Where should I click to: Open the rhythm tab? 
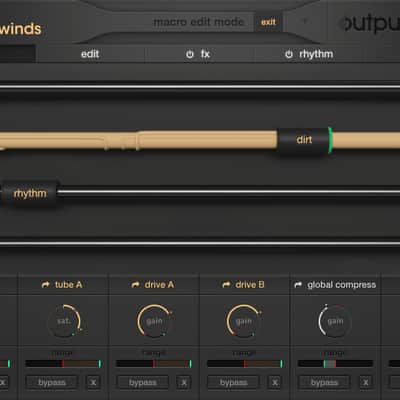(309, 54)
